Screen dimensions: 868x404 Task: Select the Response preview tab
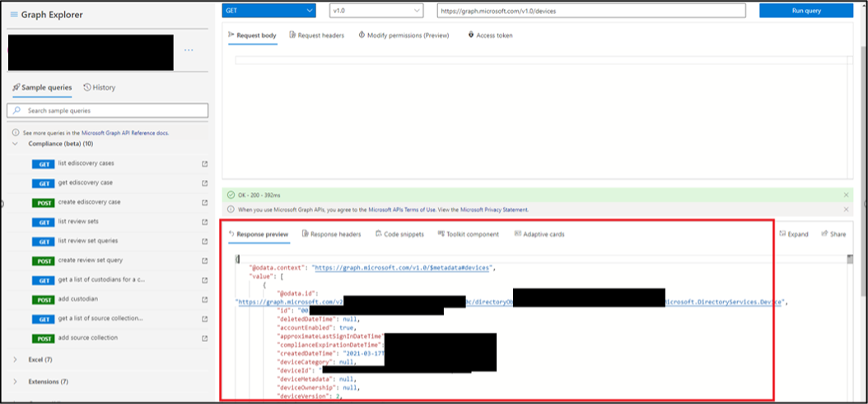click(x=259, y=234)
